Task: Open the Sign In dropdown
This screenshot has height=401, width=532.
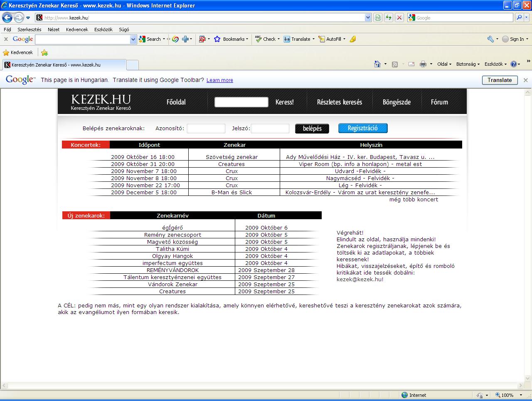Action: (527, 39)
